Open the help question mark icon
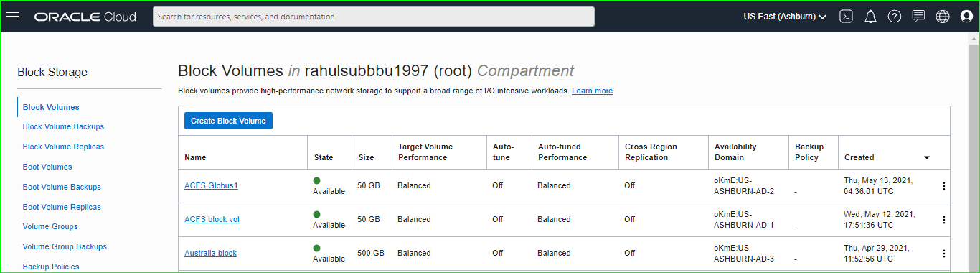The image size is (980, 273). [x=894, y=17]
